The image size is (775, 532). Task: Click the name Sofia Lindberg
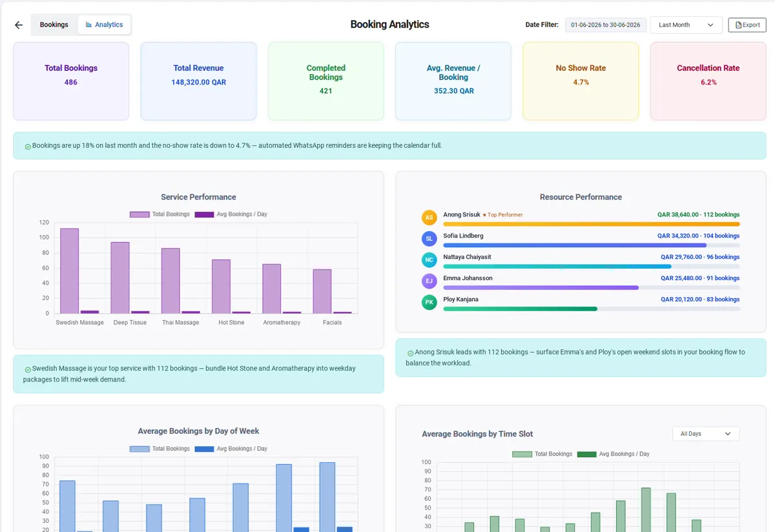[x=463, y=236]
